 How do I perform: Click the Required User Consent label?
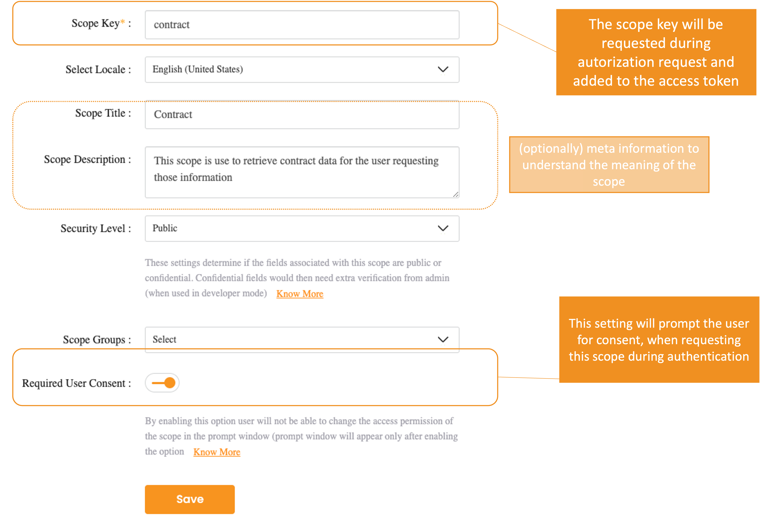pyautogui.click(x=76, y=383)
